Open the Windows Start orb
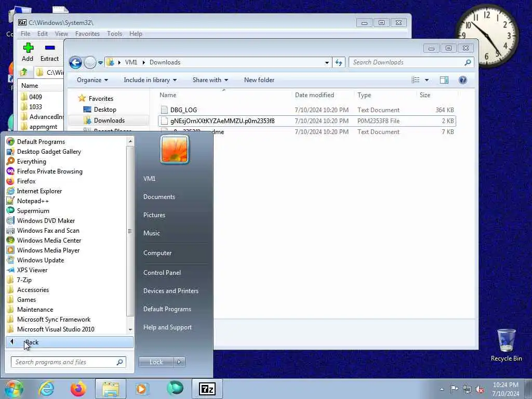This screenshot has width=532, height=399. pyautogui.click(x=14, y=389)
